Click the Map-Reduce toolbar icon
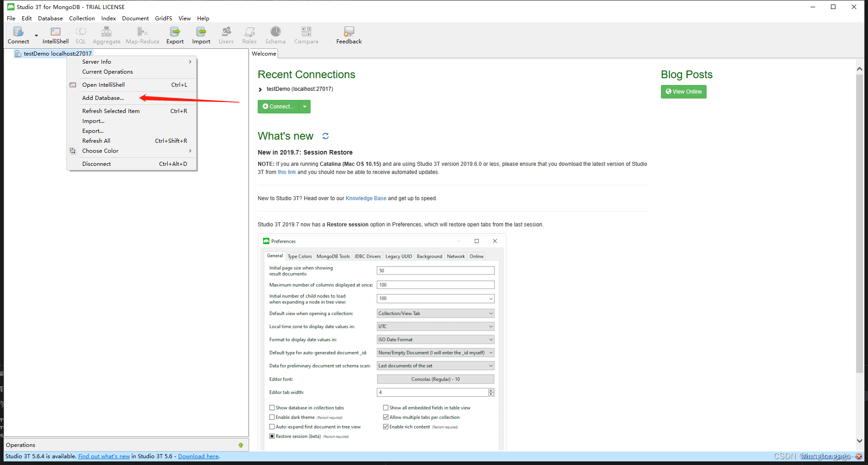This screenshot has height=465, width=868. [x=142, y=35]
